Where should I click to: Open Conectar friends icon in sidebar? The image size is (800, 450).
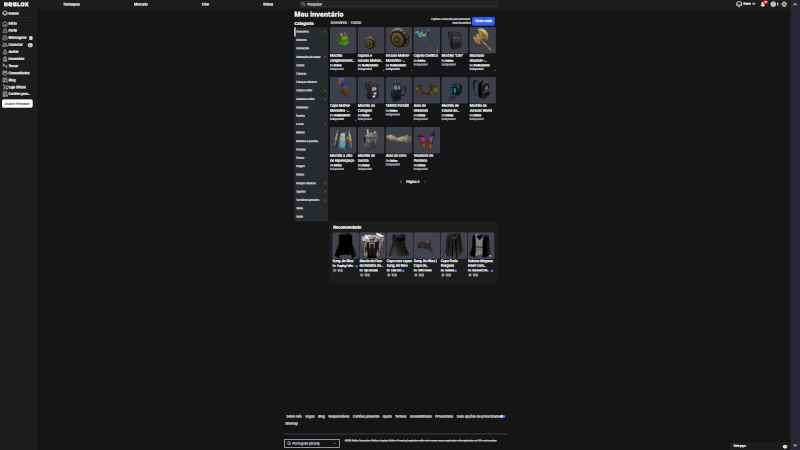[5, 45]
